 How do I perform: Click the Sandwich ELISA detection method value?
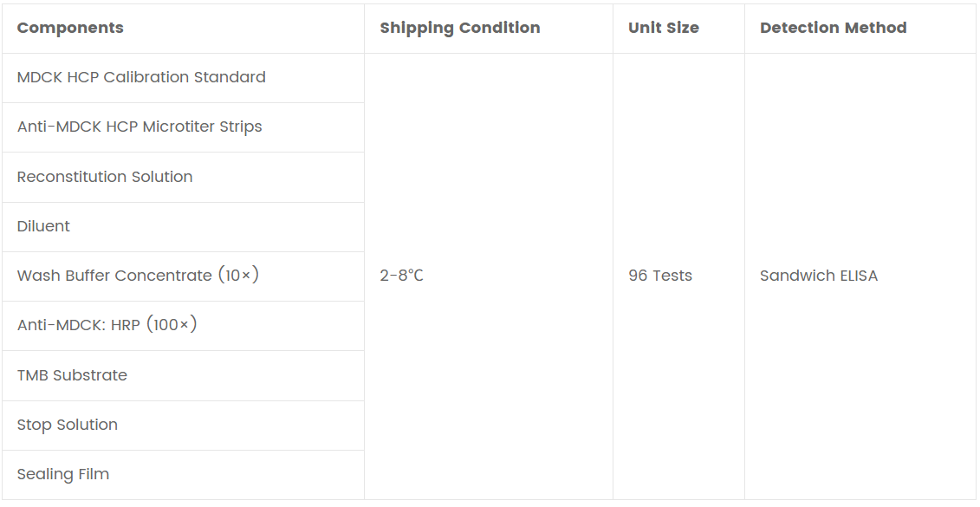pos(818,276)
